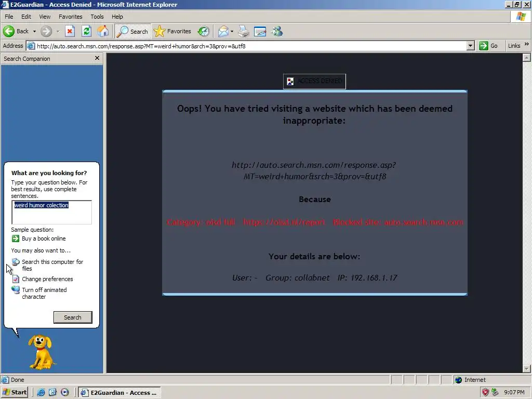
Task: Click the search question text box
Action: pos(51,212)
